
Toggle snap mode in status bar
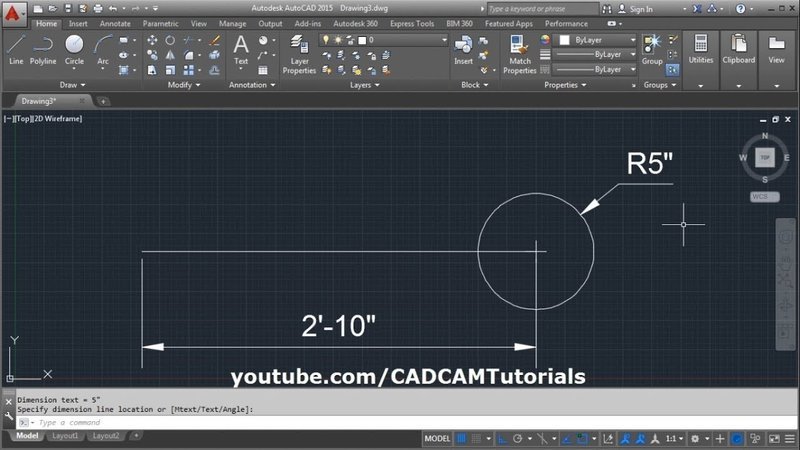click(x=476, y=438)
